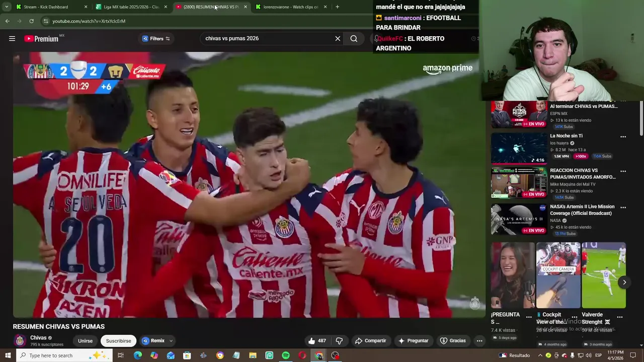Open the Cockpit View short thumbnail

[x=558, y=275]
